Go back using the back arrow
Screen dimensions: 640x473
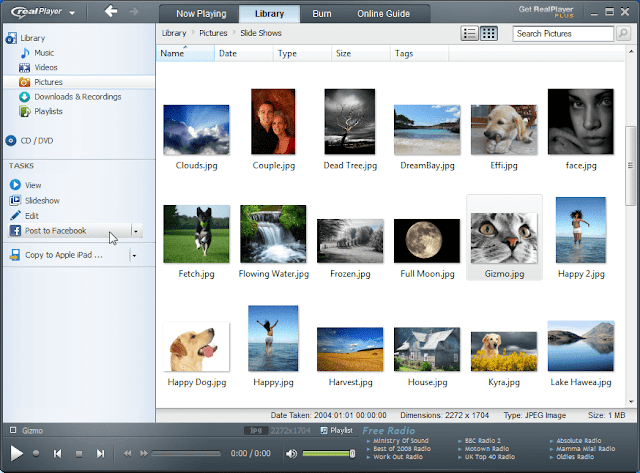click(x=111, y=11)
